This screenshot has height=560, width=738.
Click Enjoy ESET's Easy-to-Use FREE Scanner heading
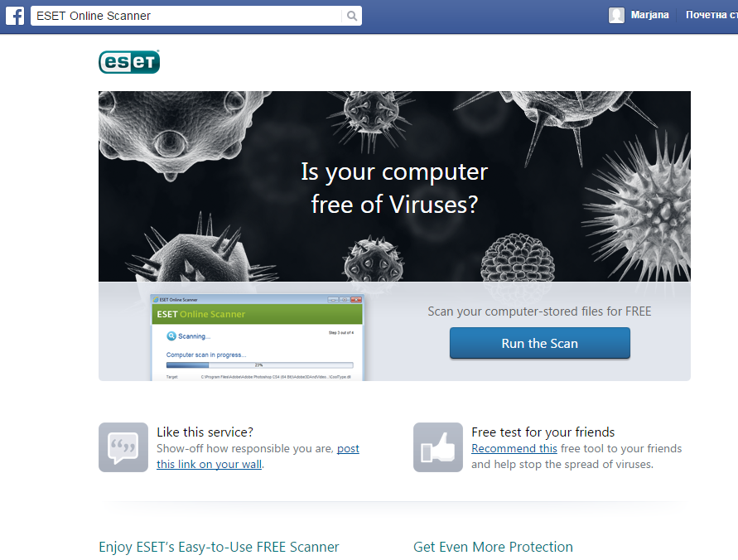click(219, 547)
